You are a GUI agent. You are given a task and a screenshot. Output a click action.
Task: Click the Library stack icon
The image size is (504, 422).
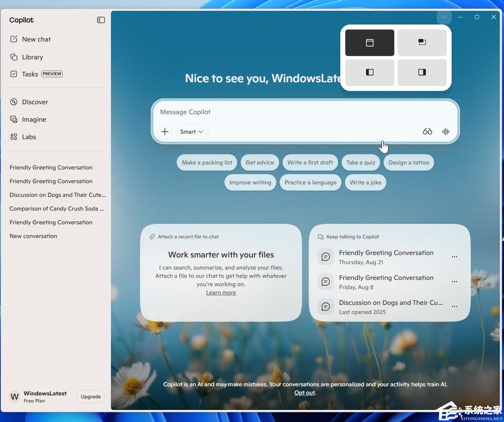pos(14,57)
